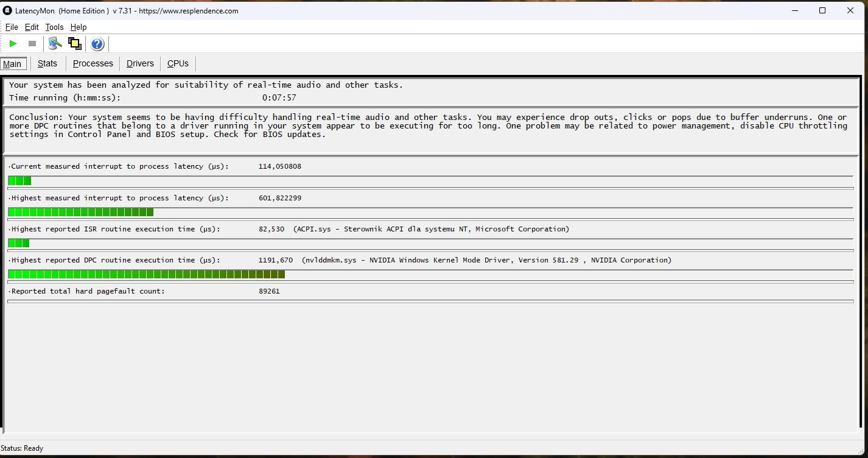Switch to the Drivers tab
This screenshot has width=868, height=458.
[140, 63]
